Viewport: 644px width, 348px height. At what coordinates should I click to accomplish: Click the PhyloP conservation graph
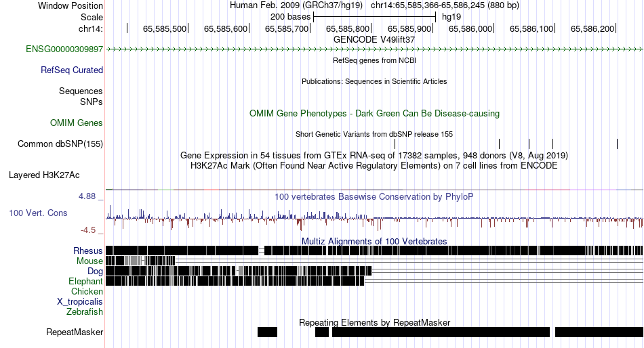[x=374, y=218]
